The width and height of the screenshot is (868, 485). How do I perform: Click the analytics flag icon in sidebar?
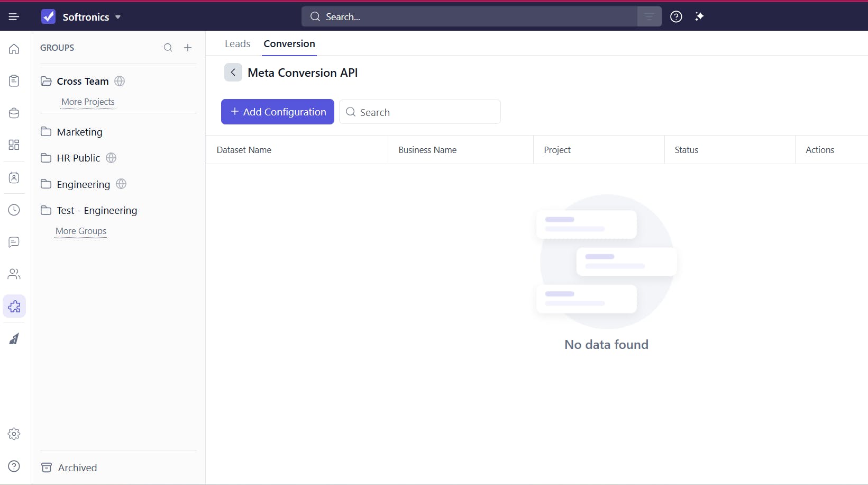[x=14, y=338]
